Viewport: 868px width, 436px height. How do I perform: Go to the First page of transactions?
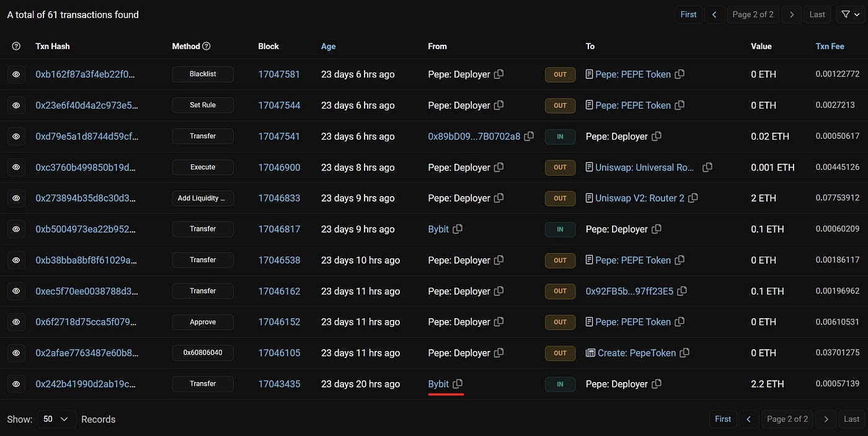[688, 14]
